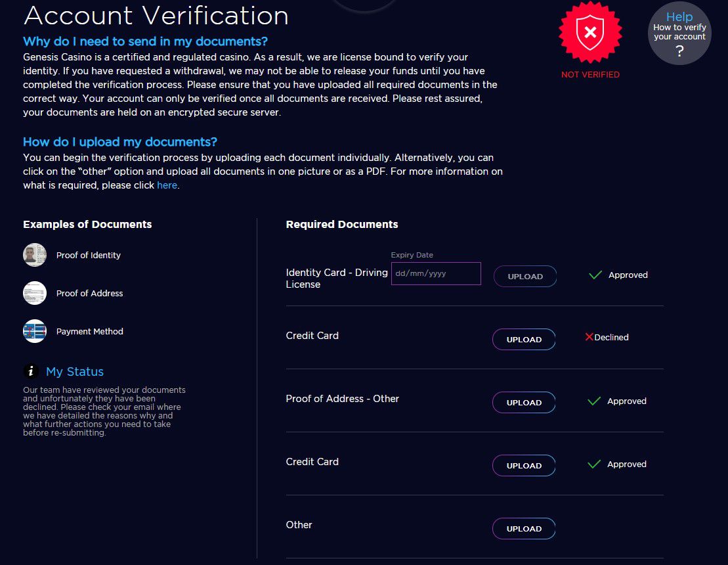The width and height of the screenshot is (728, 565).
Task: Click the 'Other' document row label
Action: coord(299,524)
